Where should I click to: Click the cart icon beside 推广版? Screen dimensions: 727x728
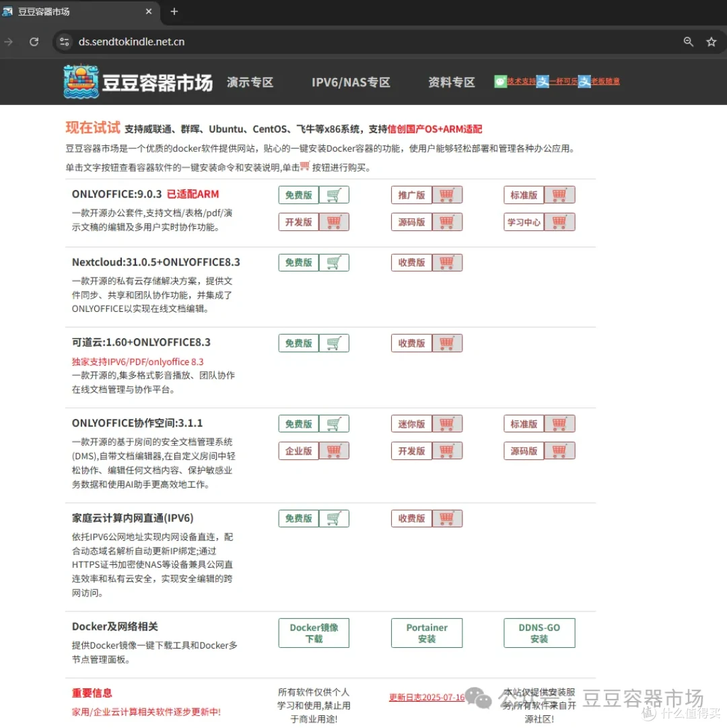[x=447, y=195]
